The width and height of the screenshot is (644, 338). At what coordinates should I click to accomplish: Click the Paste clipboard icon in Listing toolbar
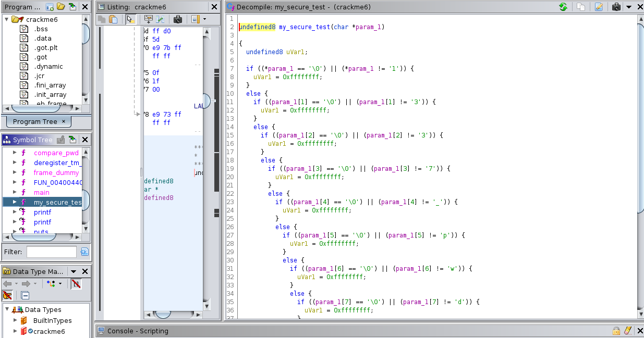113,19
